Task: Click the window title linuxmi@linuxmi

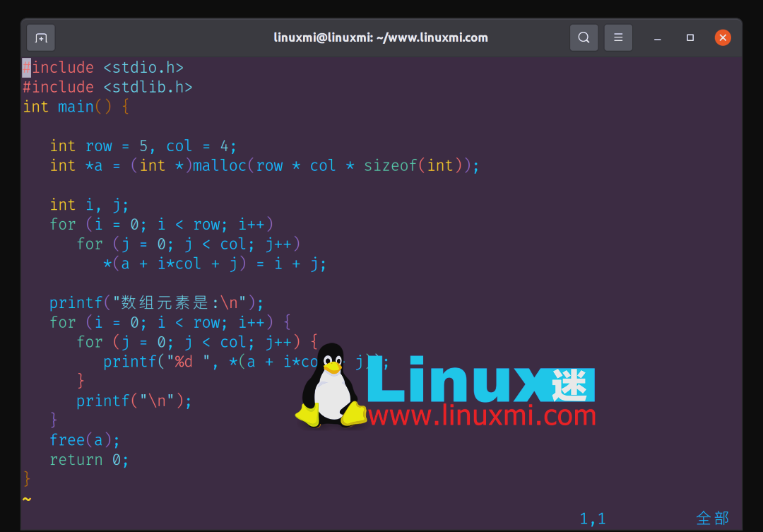Action: tap(381, 37)
